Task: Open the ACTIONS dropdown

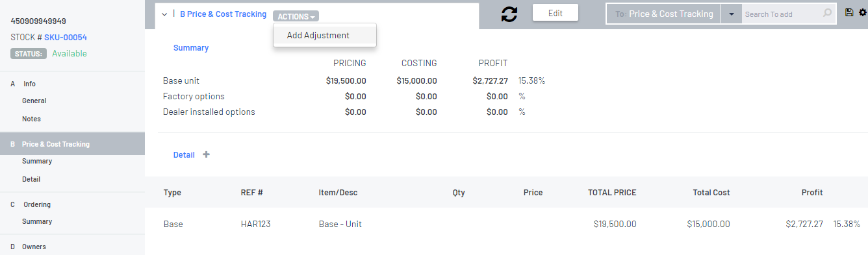Action: tap(296, 16)
